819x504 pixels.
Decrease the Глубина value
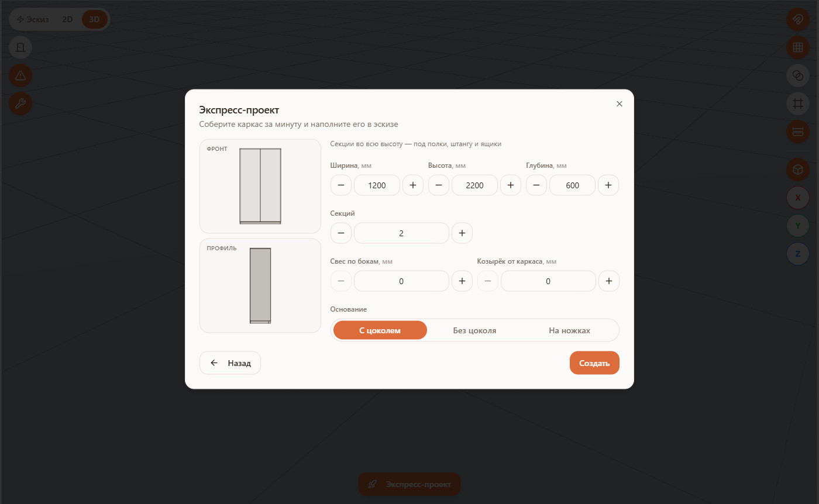536,185
